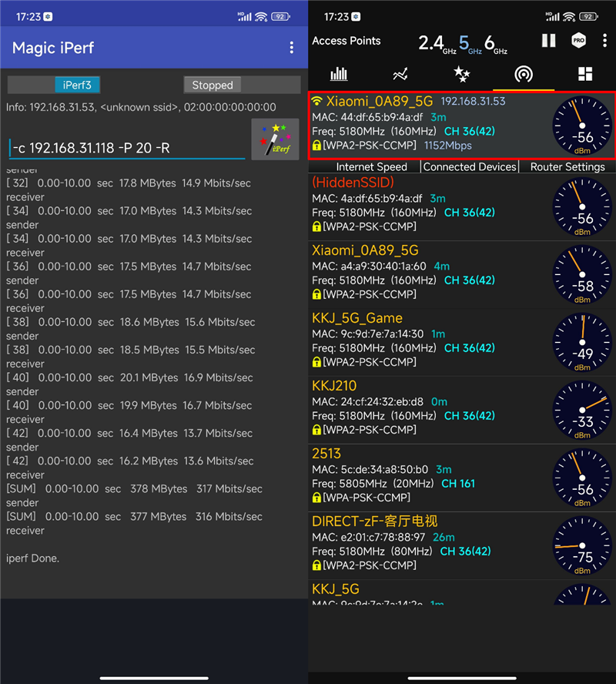The width and height of the screenshot is (616, 684).
Task: Select the access points radar tab icon
Action: 523,74
